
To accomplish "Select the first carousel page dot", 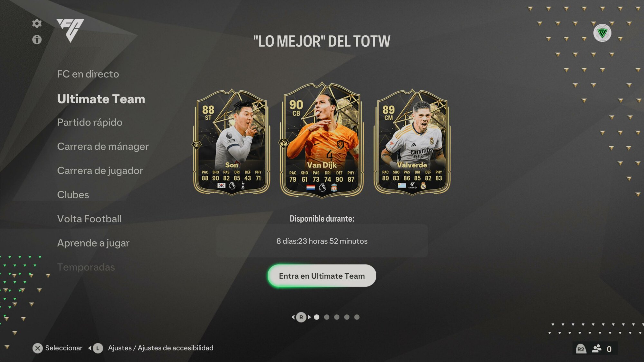I will pyautogui.click(x=317, y=317).
